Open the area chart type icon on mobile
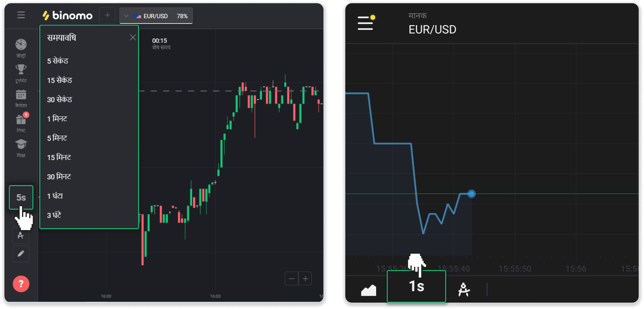 pos(369,290)
